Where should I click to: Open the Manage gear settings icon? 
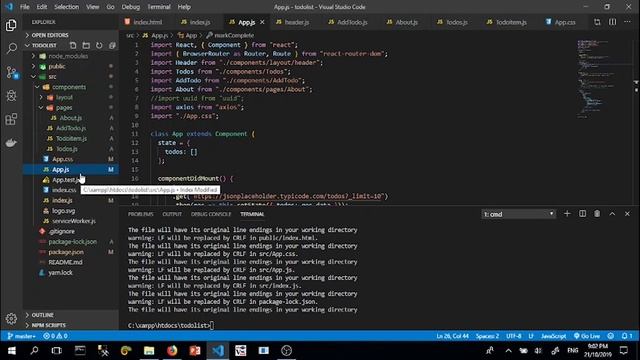[11, 318]
